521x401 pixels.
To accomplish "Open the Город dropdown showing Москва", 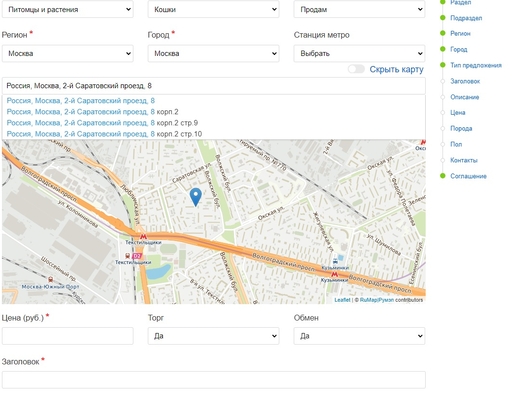I will coord(214,53).
